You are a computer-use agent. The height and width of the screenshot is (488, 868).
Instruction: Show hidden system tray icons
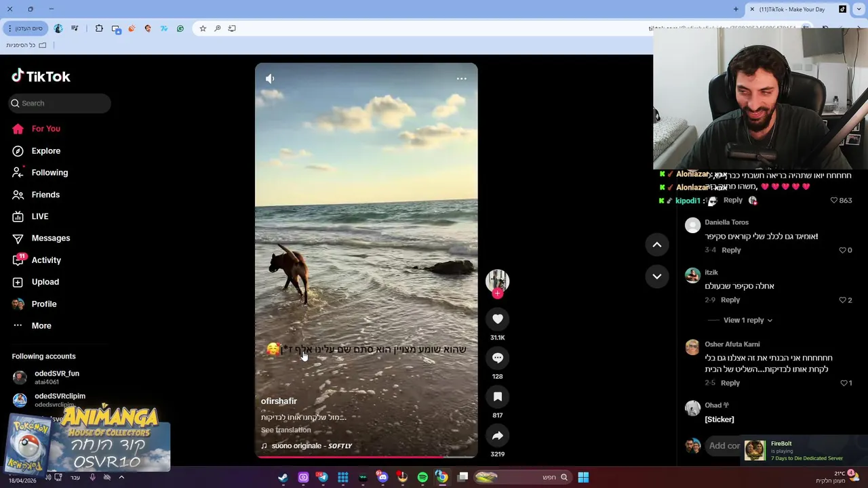point(121,477)
